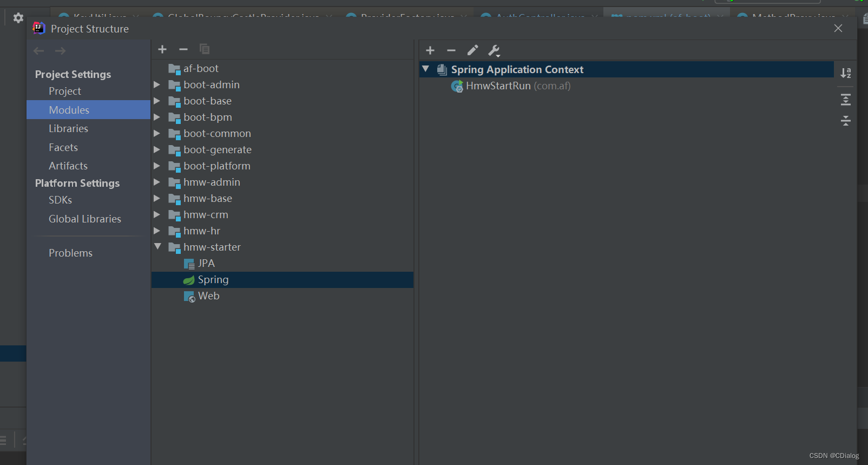Image resolution: width=868 pixels, height=465 pixels.
Task: Edit the Spring context with pencil icon
Action: pos(472,50)
